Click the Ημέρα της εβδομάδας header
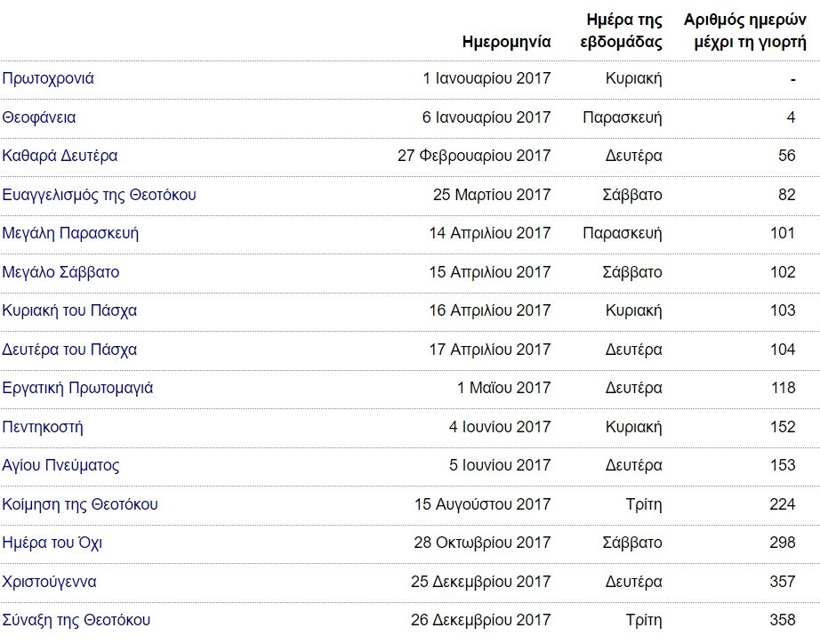820x644 pixels. click(x=623, y=28)
